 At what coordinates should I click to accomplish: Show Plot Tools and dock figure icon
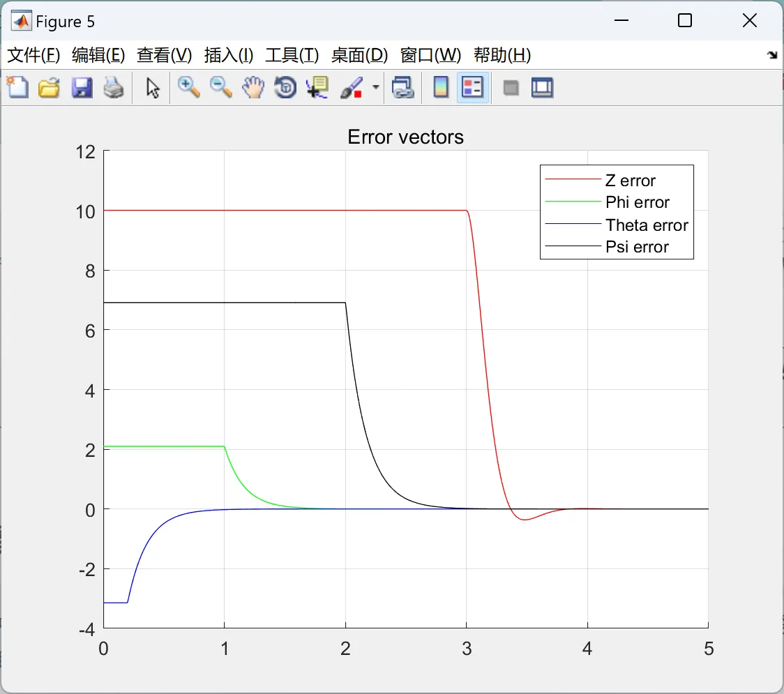coord(542,87)
